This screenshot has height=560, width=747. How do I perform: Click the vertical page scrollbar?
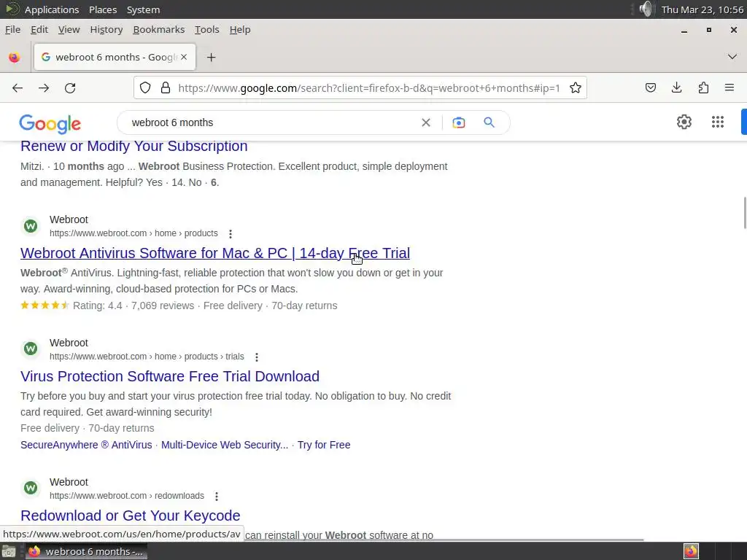tap(744, 213)
